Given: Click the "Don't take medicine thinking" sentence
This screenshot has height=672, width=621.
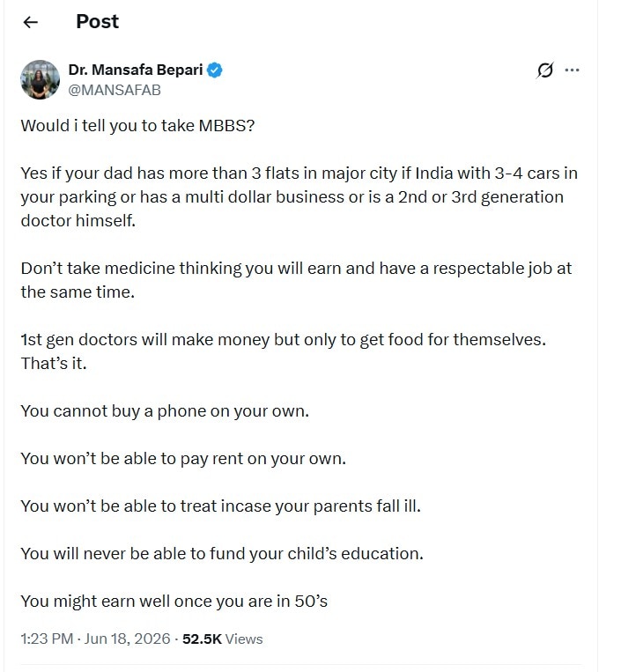Looking at the screenshot, I should 296,269.
